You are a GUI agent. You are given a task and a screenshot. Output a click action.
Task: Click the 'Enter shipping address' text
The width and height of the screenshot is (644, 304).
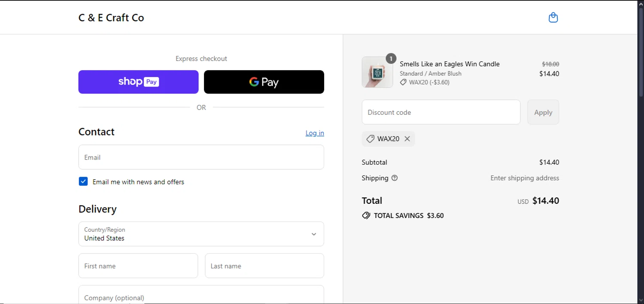pyautogui.click(x=525, y=178)
